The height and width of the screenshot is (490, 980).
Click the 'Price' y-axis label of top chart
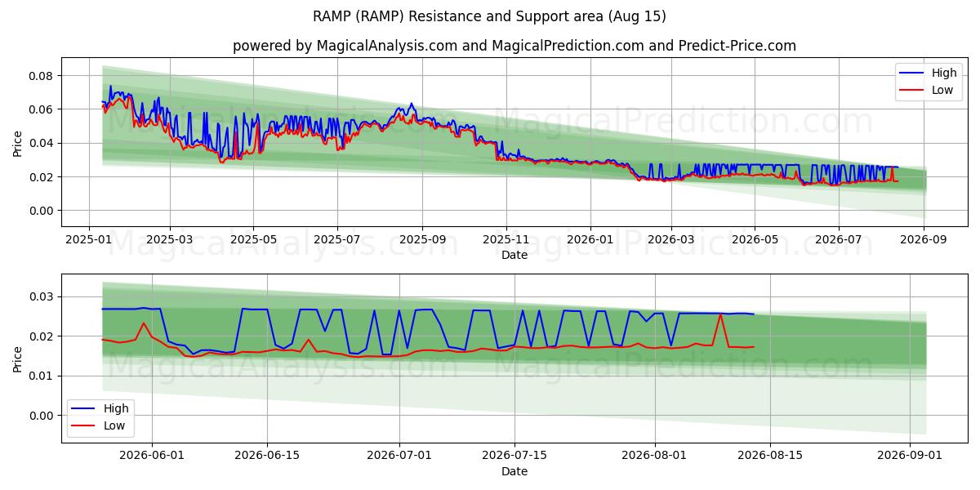pos(18,142)
